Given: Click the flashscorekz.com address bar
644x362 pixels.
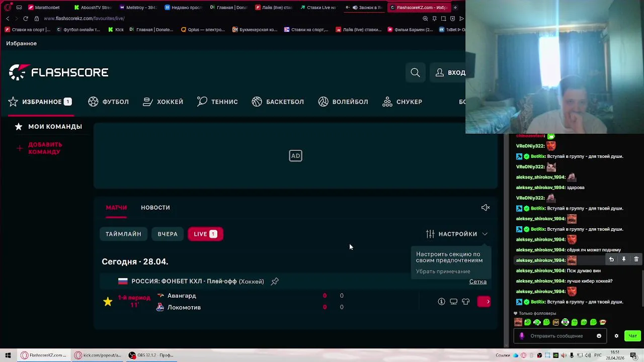Looking at the screenshot, I should pyautogui.click(x=84, y=19).
